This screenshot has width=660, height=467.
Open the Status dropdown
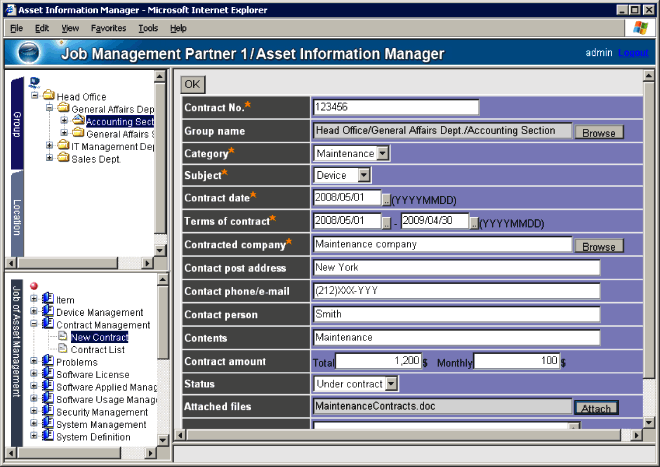(x=391, y=383)
